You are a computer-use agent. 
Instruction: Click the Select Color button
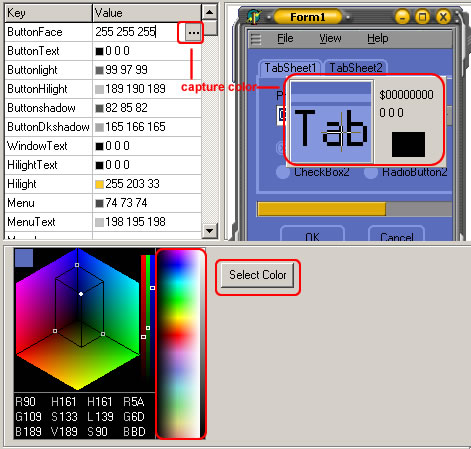click(x=258, y=275)
